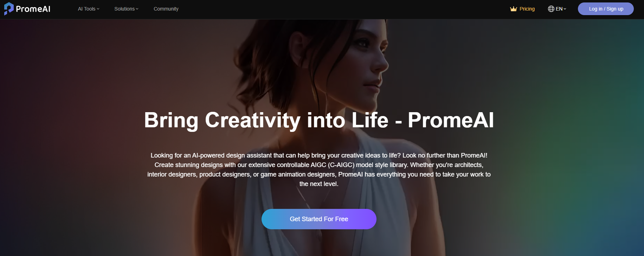Click the crown icon beside Pricing
Viewport: 644px width, 256px height.
[514, 9]
